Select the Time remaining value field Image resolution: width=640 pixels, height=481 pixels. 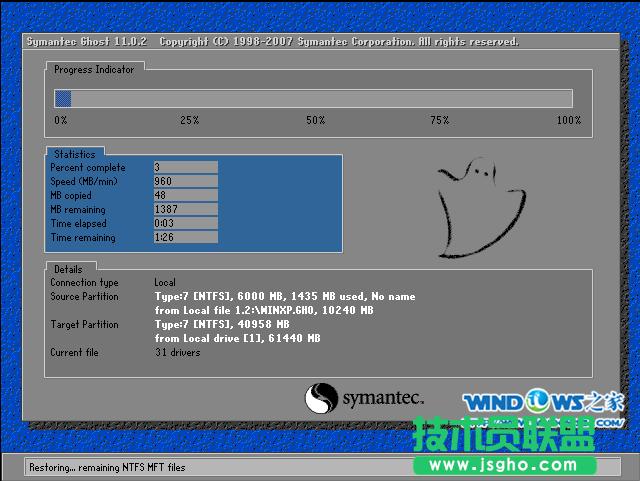click(185, 238)
